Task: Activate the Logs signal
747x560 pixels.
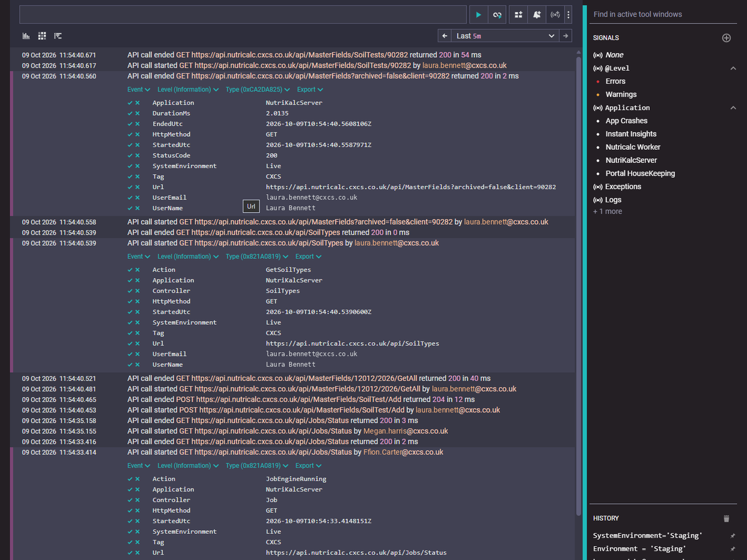Action: coord(613,200)
